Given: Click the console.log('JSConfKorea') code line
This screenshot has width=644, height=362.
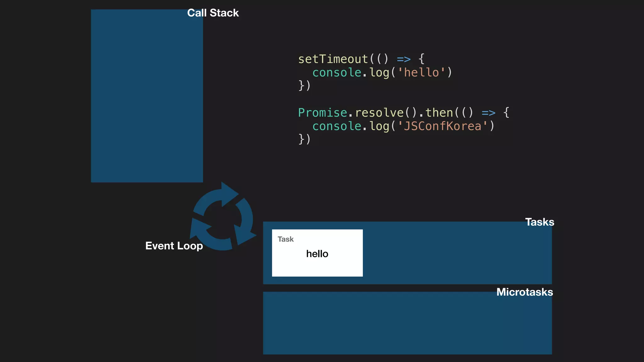Looking at the screenshot, I should [403, 126].
